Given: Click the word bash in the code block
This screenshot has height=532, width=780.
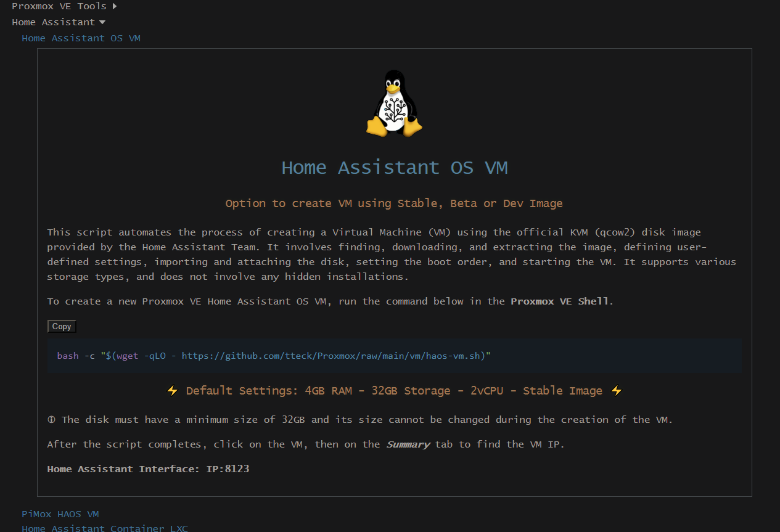Looking at the screenshot, I should pos(68,356).
